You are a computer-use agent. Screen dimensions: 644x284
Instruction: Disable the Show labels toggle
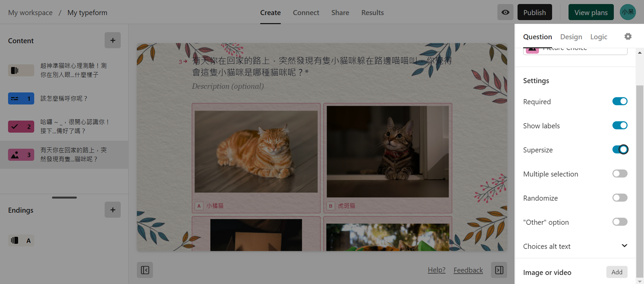coord(620,125)
